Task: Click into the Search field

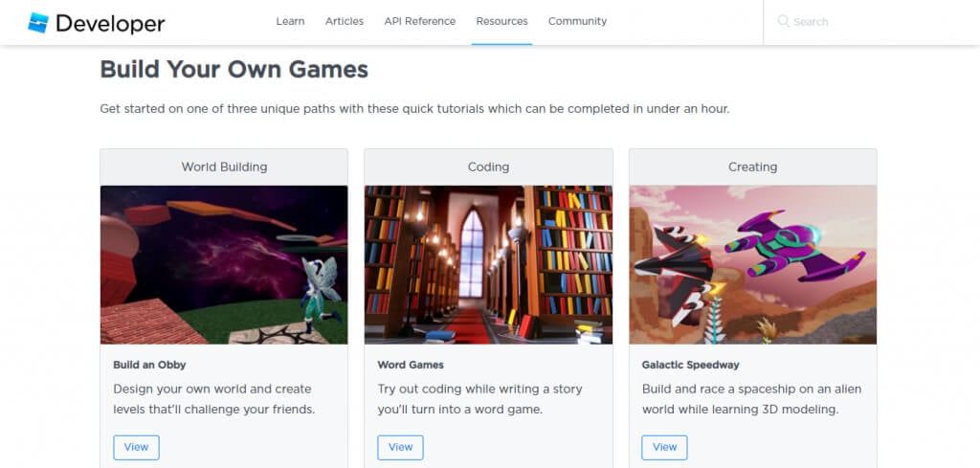Action: [x=861, y=21]
